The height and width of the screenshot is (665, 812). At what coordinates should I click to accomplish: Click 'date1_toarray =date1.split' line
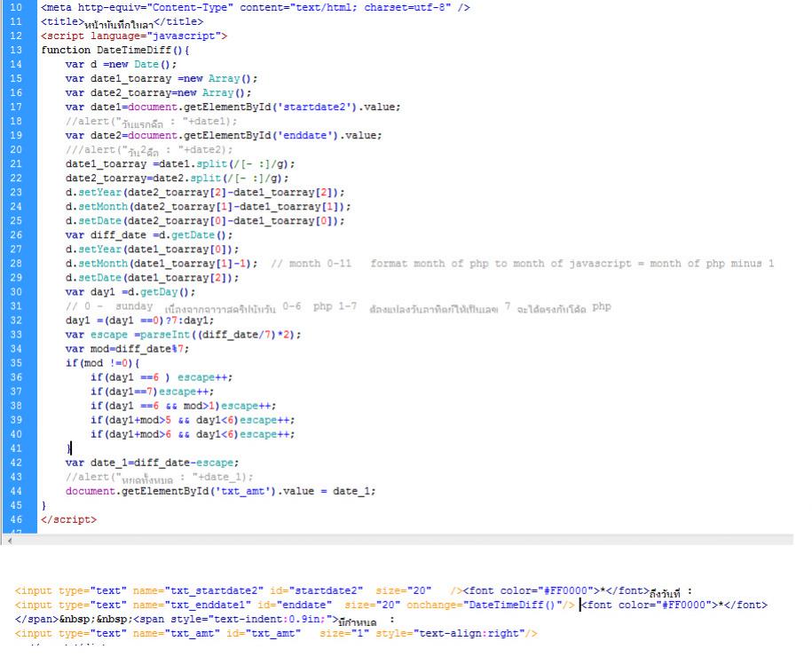(179, 164)
